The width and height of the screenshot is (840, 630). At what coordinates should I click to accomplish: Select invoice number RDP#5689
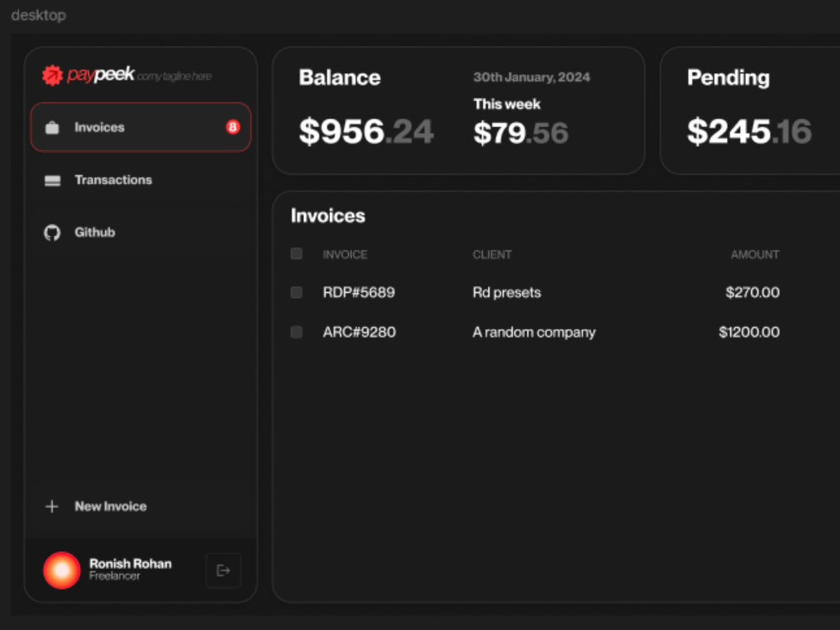pyautogui.click(x=359, y=292)
